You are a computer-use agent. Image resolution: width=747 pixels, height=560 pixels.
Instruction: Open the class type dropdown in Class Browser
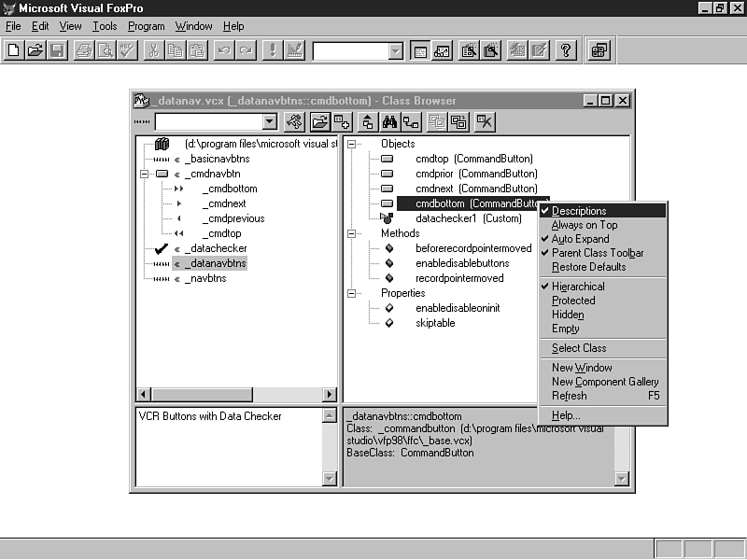pyautogui.click(x=270, y=121)
